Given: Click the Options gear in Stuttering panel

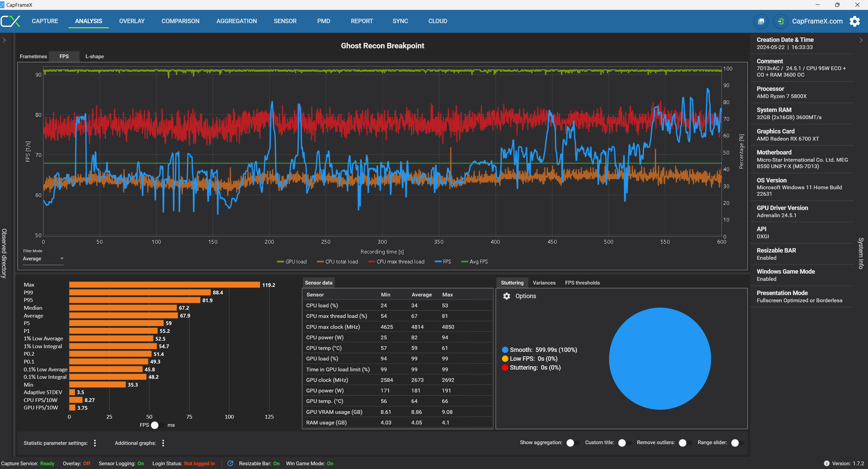Looking at the screenshot, I should (x=507, y=296).
